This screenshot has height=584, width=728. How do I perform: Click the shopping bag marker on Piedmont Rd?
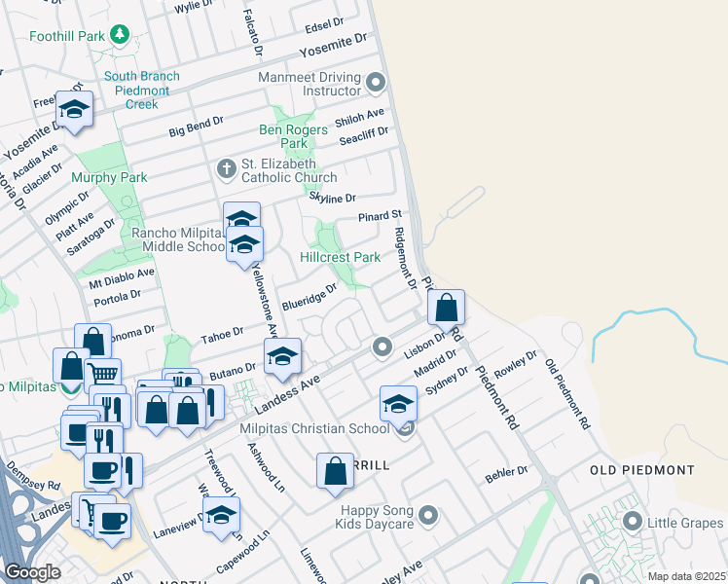click(446, 310)
